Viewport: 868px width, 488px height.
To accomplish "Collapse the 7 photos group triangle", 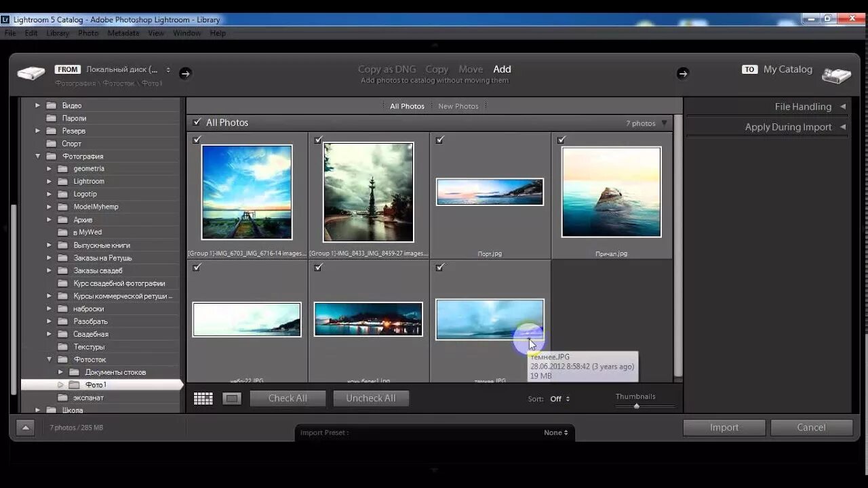I will pos(665,123).
